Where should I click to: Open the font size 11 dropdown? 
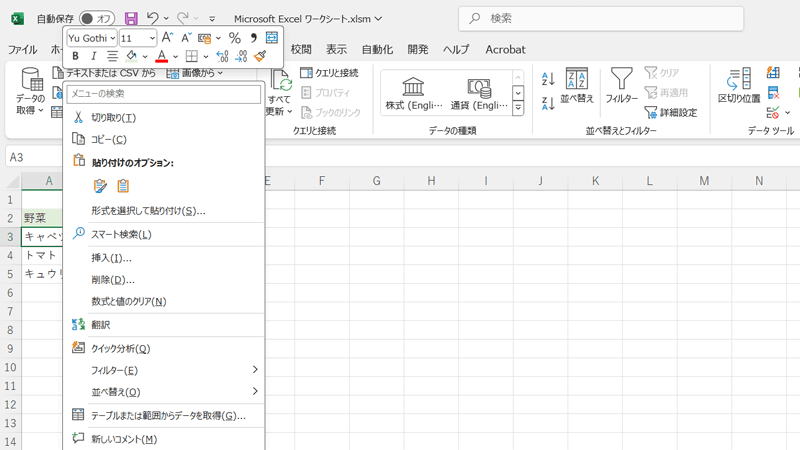[152, 38]
